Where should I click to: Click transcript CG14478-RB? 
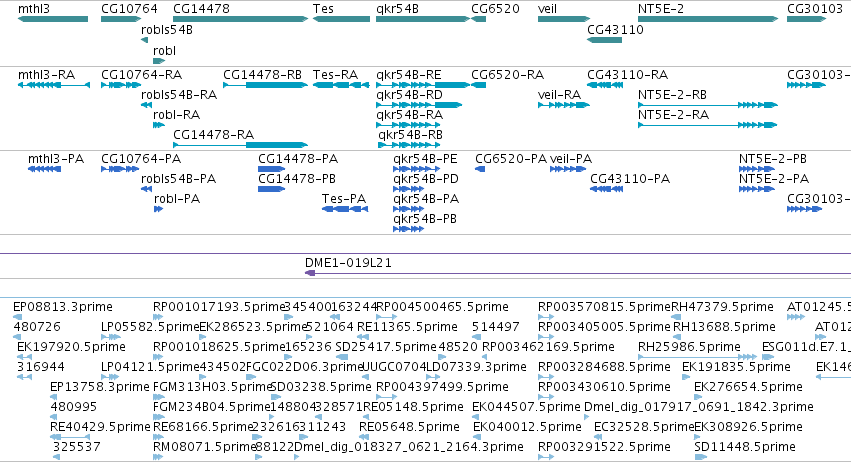(265, 85)
